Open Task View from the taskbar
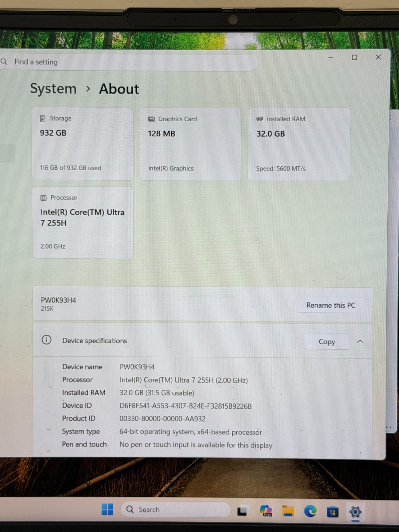Viewport: 399px width, 532px height. (242, 510)
